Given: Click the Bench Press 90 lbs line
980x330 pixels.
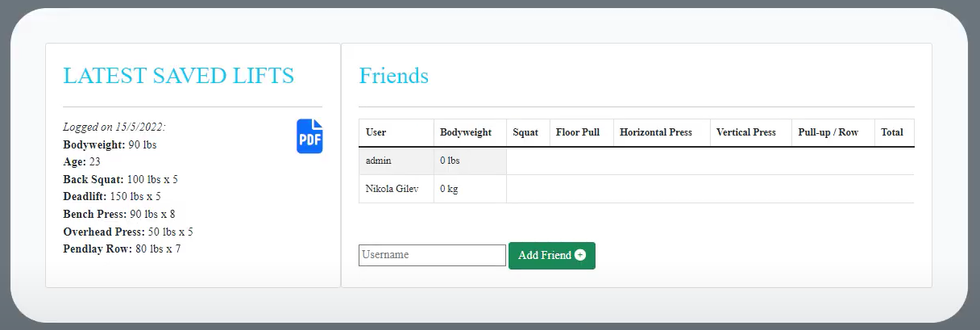Looking at the screenshot, I should (118, 214).
